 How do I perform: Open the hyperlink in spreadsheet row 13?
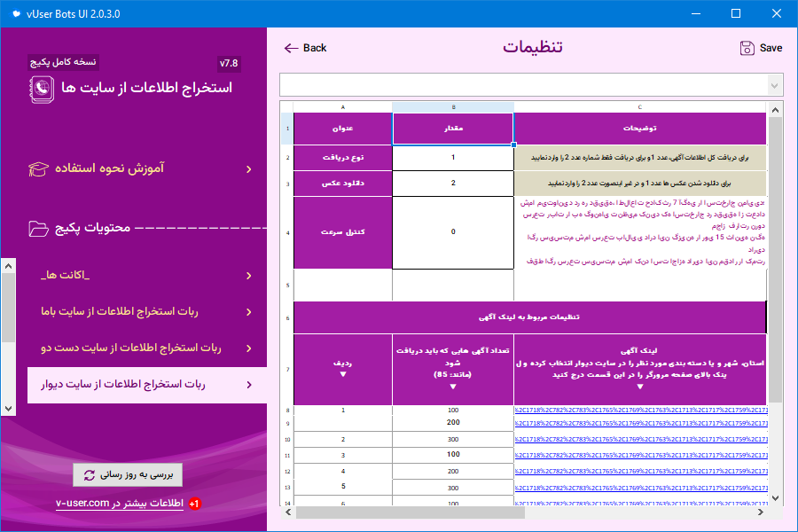tap(641, 488)
